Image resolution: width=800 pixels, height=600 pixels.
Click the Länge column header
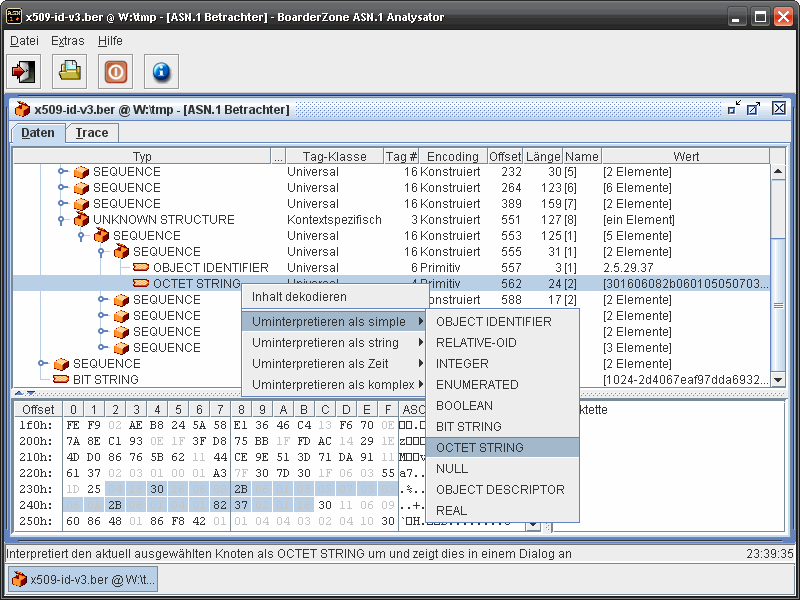pyautogui.click(x=543, y=156)
